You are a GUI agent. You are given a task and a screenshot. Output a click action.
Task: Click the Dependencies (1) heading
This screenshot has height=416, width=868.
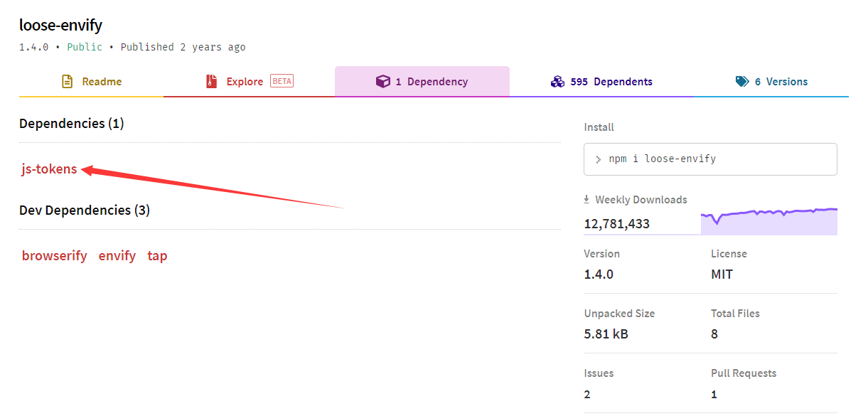tap(72, 124)
